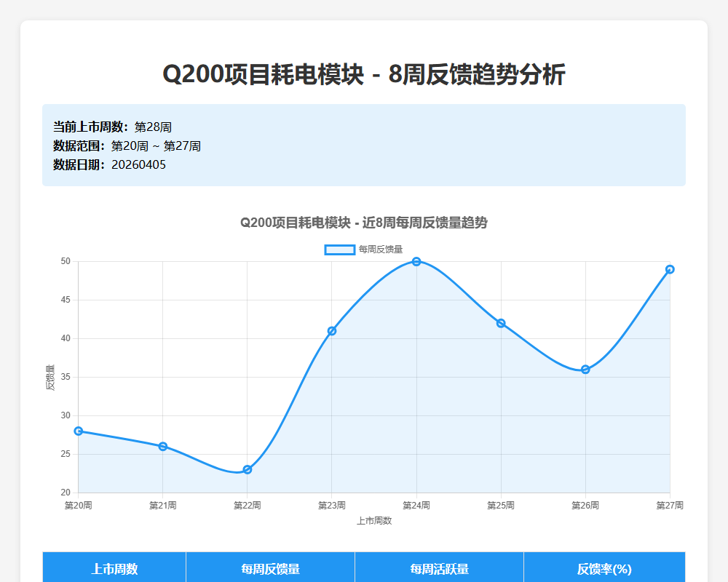Click the y-axis value 20
This screenshot has width=728, height=582.
tap(66, 493)
